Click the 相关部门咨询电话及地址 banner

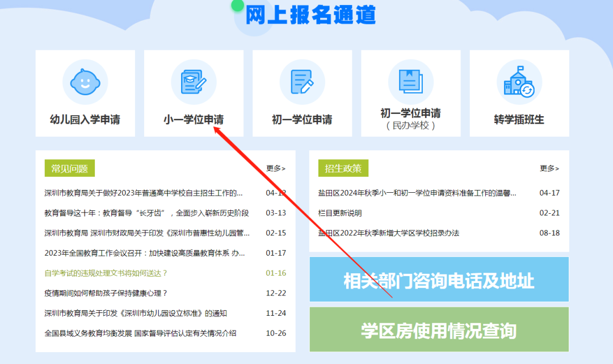439,280
